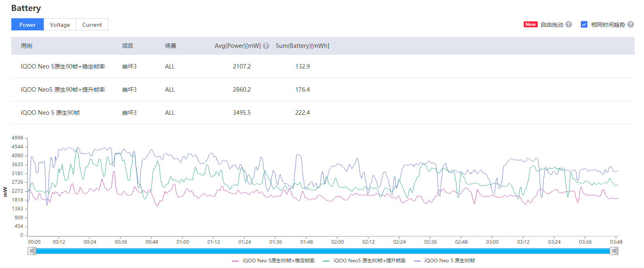Click the Battery section heading

[26, 8]
